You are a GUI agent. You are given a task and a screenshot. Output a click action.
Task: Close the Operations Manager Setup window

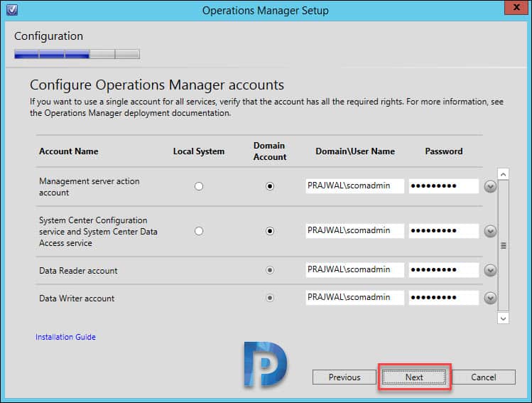pyautogui.click(x=517, y=7)
